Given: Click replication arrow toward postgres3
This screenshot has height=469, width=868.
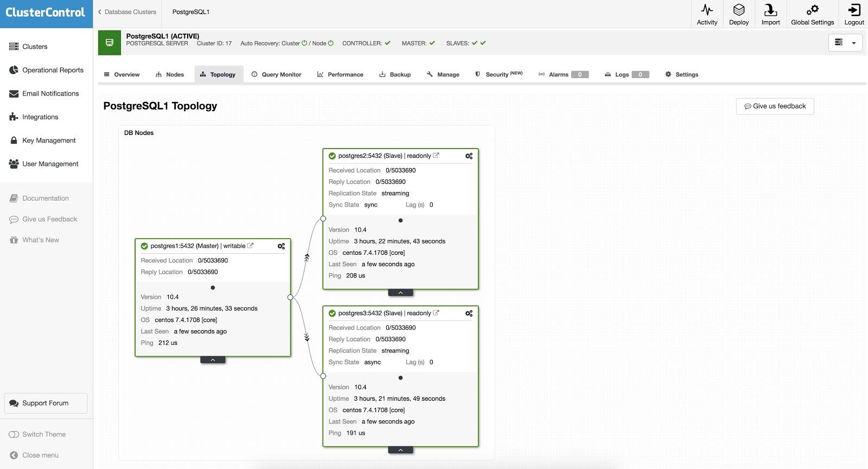Looking at the screenshot, I should [x=307, y=337].
